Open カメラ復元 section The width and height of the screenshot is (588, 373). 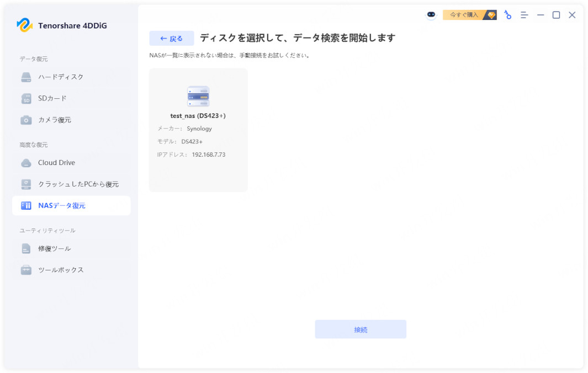[x=71, y=120]
